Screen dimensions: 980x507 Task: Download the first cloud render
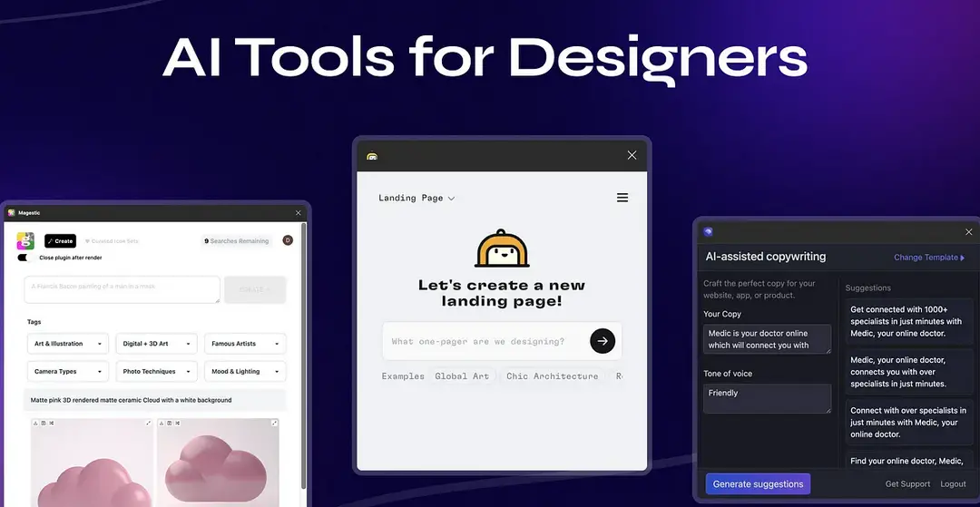click(35, 424)
